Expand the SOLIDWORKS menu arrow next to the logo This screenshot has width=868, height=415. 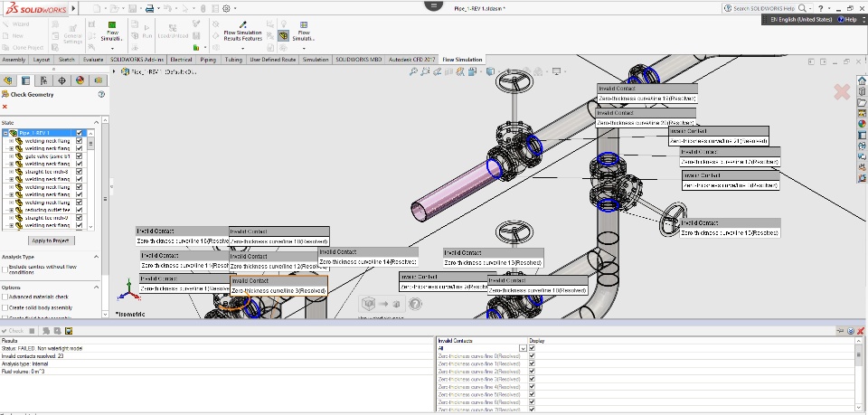pos(74,8)
